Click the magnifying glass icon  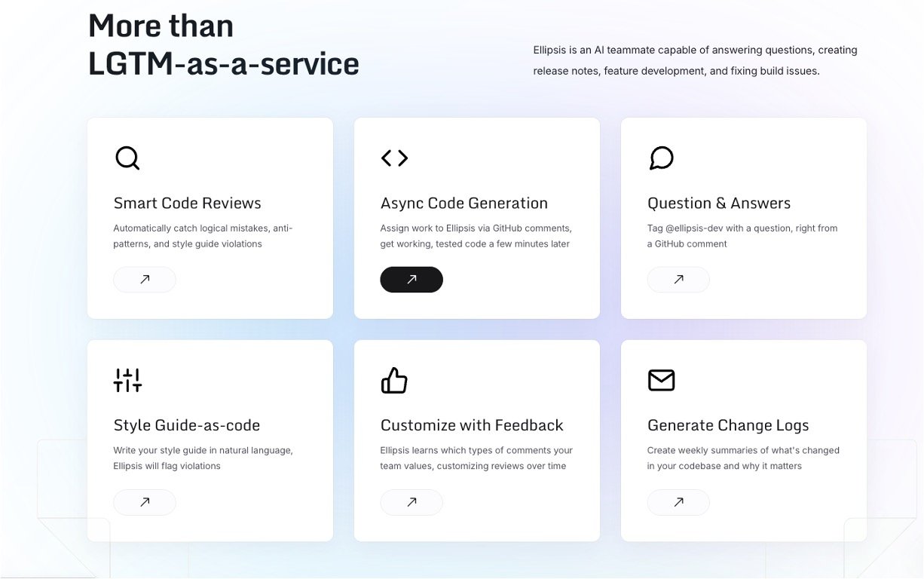pos(127,158)
